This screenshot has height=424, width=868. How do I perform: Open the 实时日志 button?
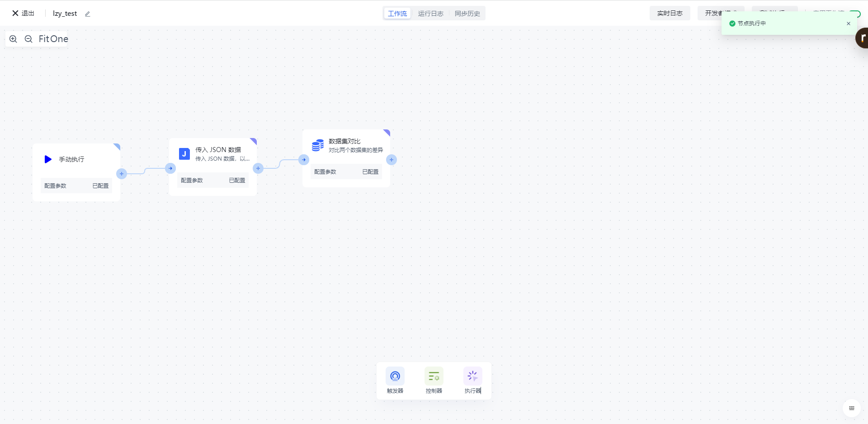point(670,14)
